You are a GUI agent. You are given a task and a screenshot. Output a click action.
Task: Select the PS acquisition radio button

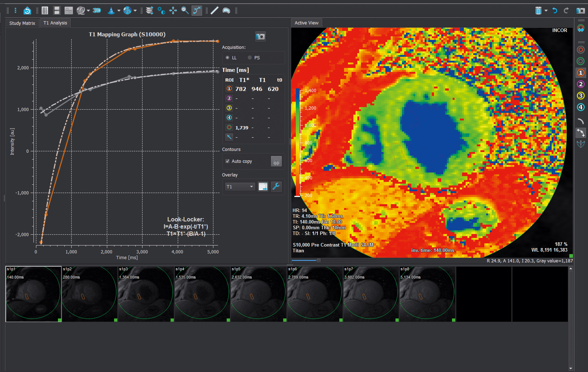point(250,58)
